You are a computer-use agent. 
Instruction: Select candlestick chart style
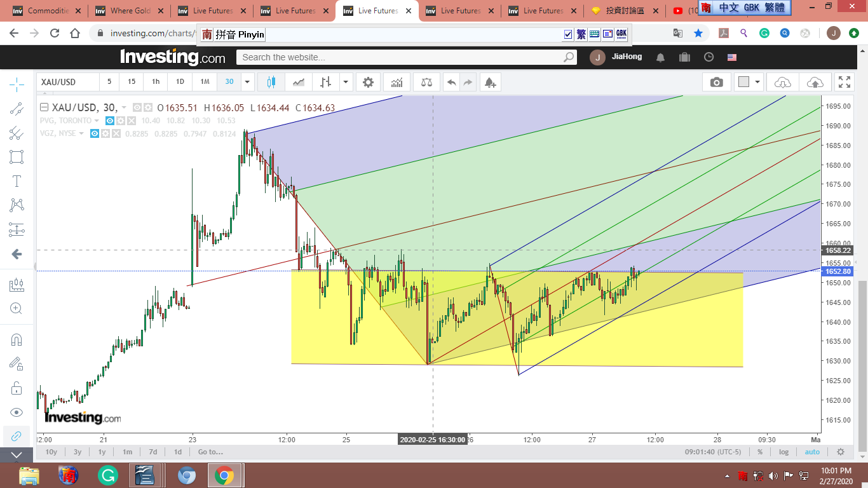click(271, 82)
